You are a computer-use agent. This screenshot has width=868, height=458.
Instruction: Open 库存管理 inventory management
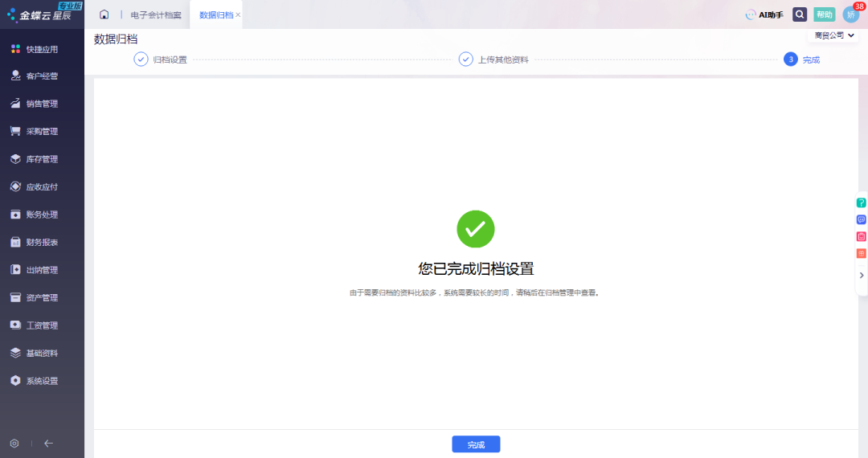tap(35, 159)
